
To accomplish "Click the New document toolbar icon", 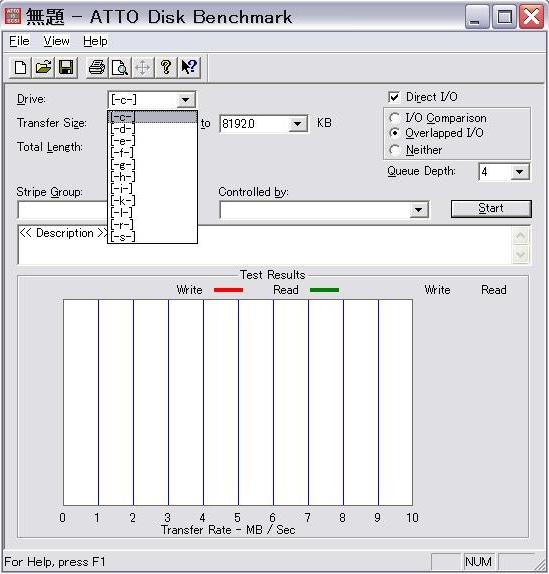I will (20, 68).
